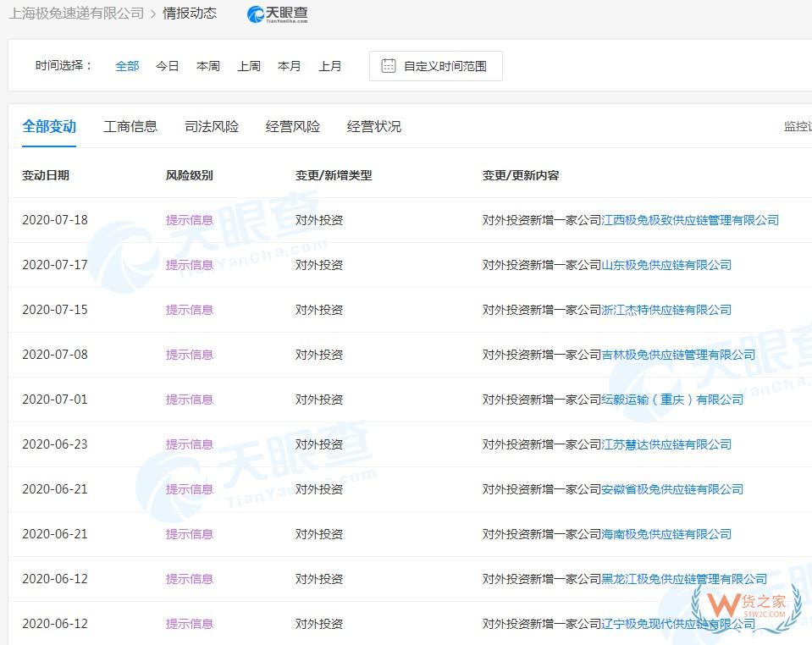Open 吉林极兔供应链管理有限公司 link
The image size is (812, 645).
[x=678, y=355]
